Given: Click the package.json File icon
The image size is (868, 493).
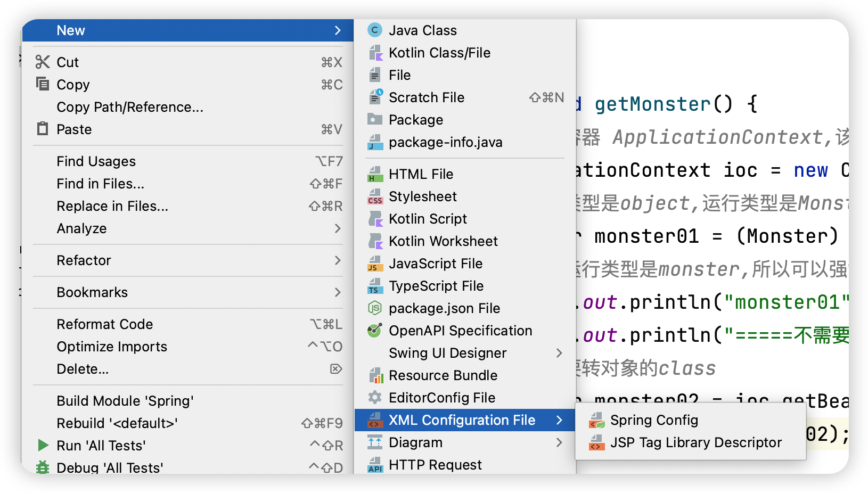Looking at the screenshot, I should (375, 308).
